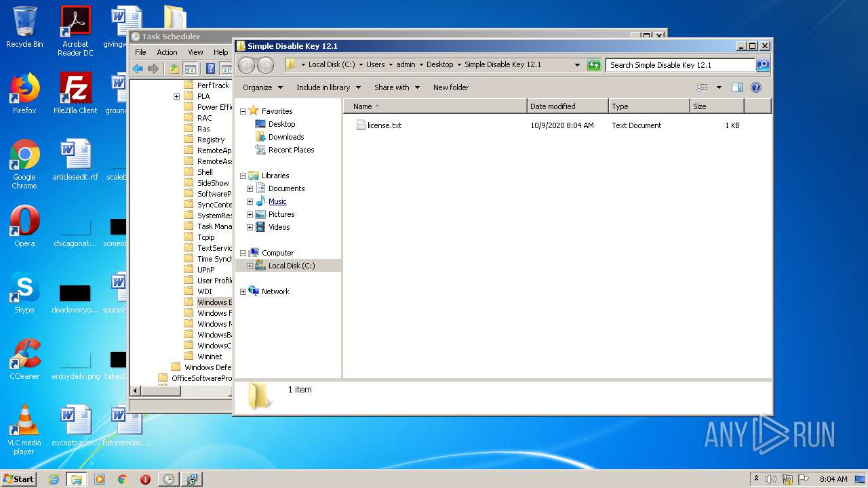Screen dimensions: 868x488
Task: Select the Registry folder in Task Scheduler tree
Action: (x=210, y=140)
